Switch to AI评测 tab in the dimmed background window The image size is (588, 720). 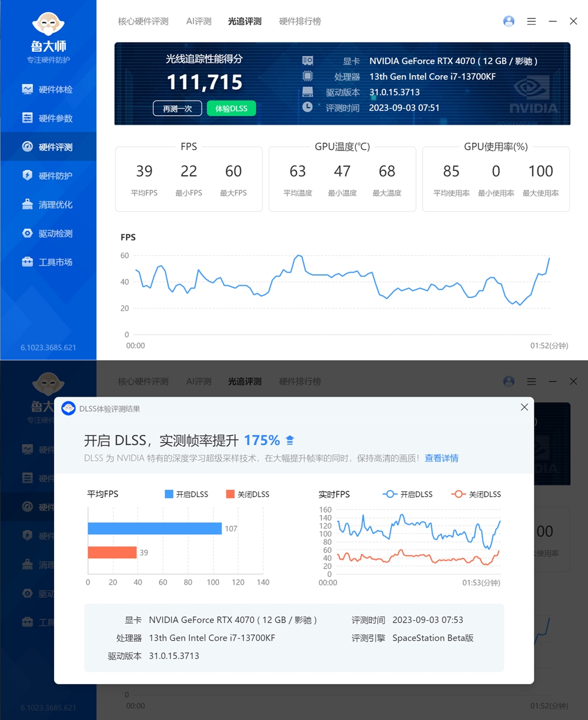pos(199,381)
